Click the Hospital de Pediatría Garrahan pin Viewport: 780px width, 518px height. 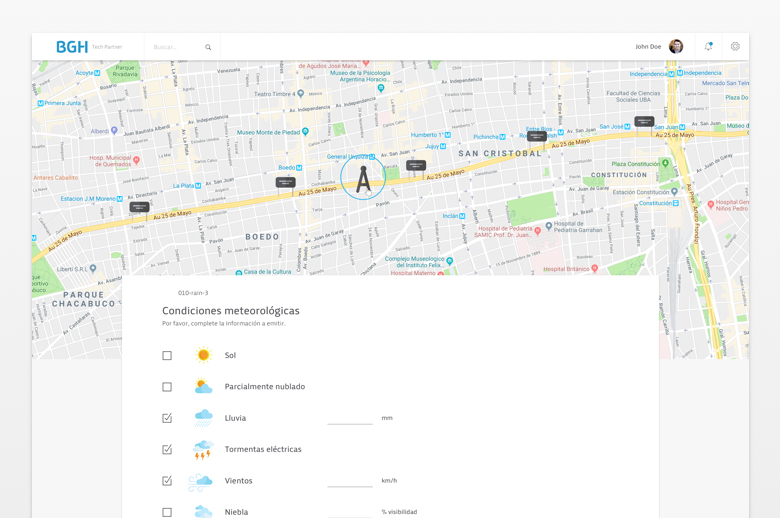tap(549, 226)
